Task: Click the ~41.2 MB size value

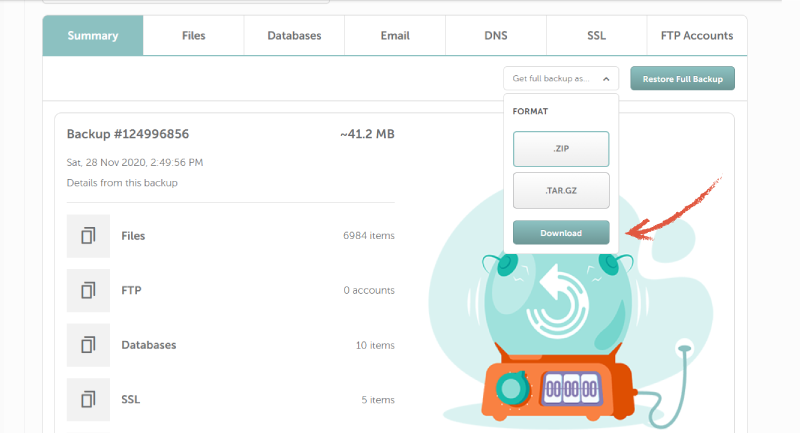Action: click(x=367, y=134)
